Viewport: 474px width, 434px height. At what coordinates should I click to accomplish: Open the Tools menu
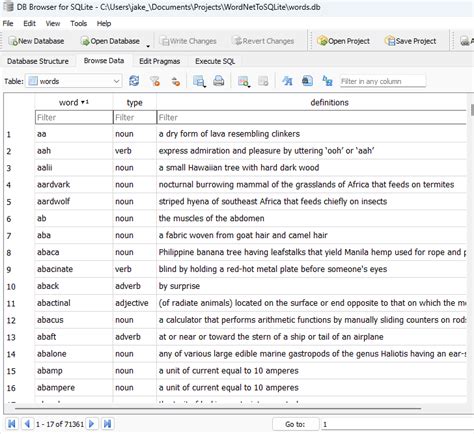[x=78, y=23]
